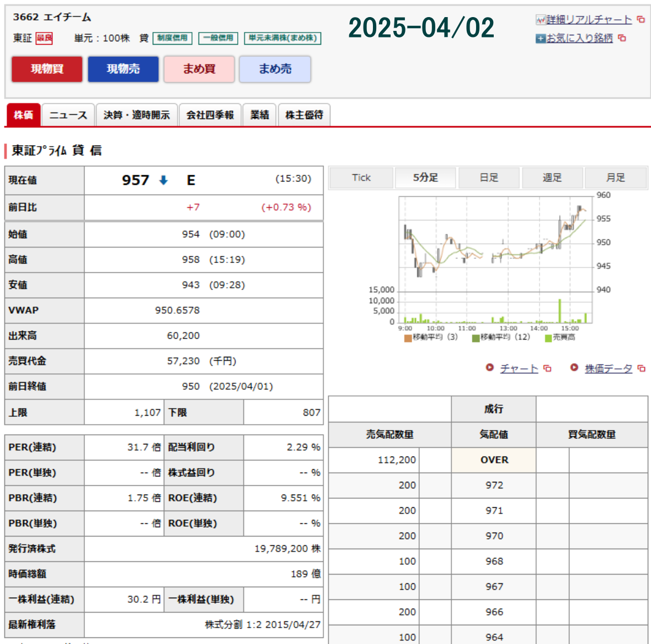Click the 売買高 light green legend swatch
This screenshot has width=651, height=644.
(548, 338)
